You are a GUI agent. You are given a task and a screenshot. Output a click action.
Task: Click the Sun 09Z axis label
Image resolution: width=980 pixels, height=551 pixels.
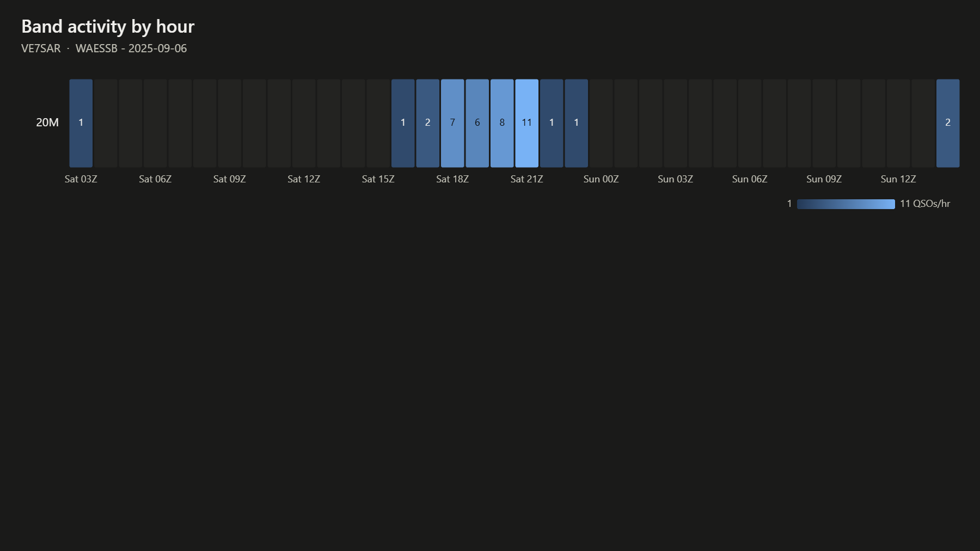pos(824,179)
